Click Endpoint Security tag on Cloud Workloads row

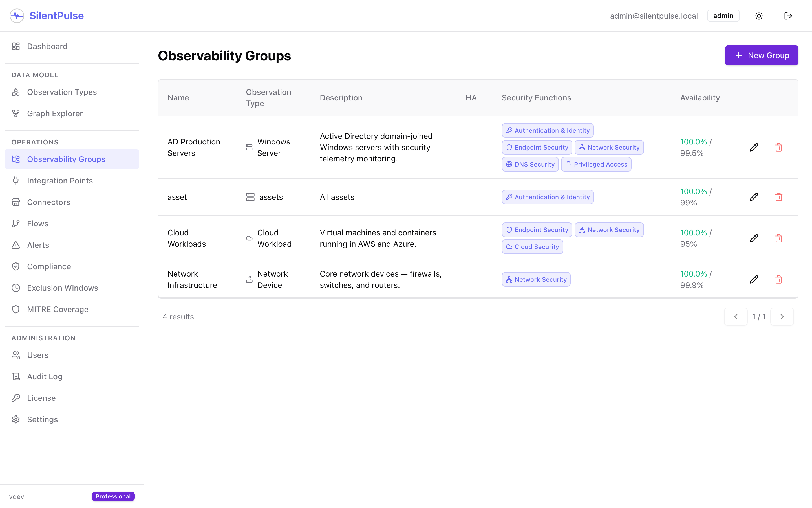click(537, 230)
